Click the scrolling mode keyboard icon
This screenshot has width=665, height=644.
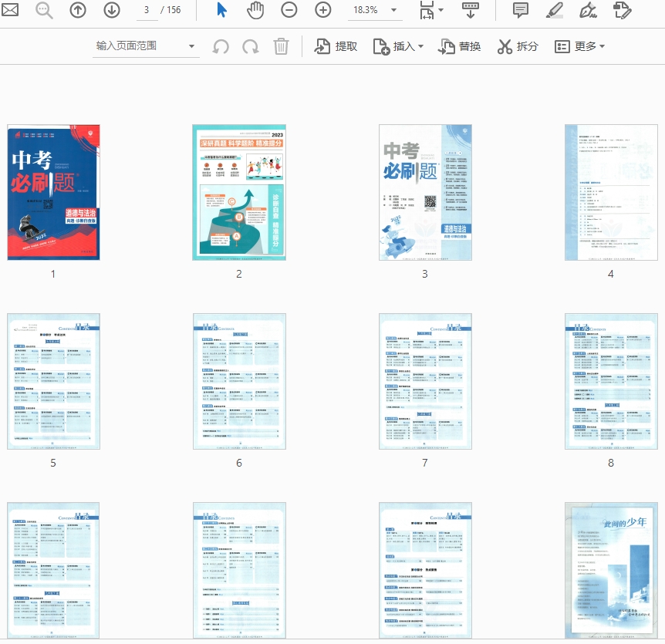coord(471,10)
